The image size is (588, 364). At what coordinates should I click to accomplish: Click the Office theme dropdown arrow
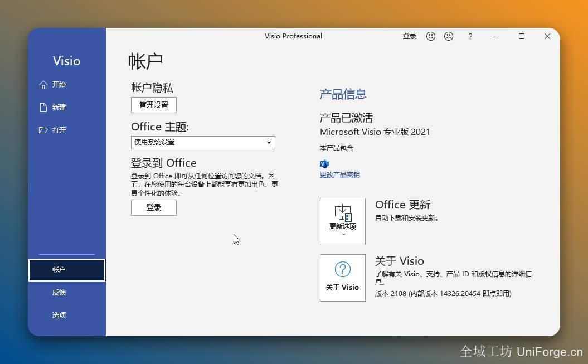[x=269, y=143]
